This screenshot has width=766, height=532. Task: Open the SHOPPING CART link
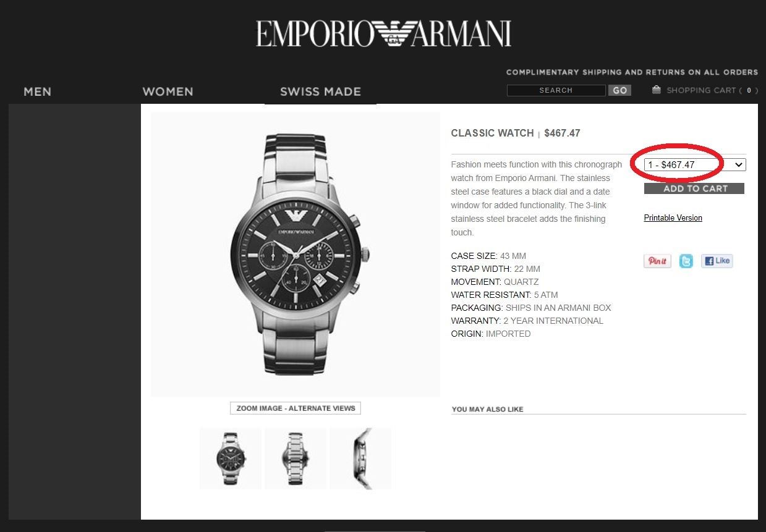pyautogui.click(x=701, y=90)
